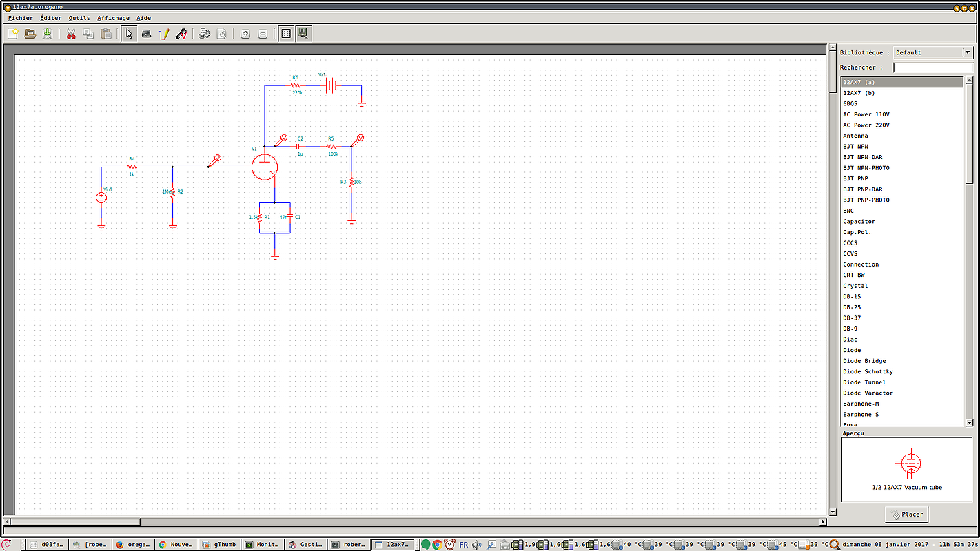980x551 pixels.
Task: Select the R3 10k resistor
Action: pyautogui.click(x=351, y=182)
